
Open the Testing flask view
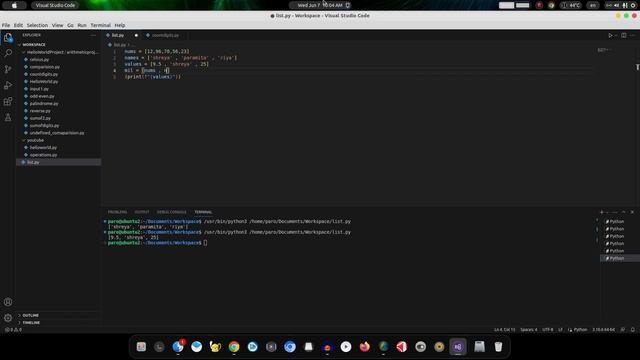pos(8,118)
